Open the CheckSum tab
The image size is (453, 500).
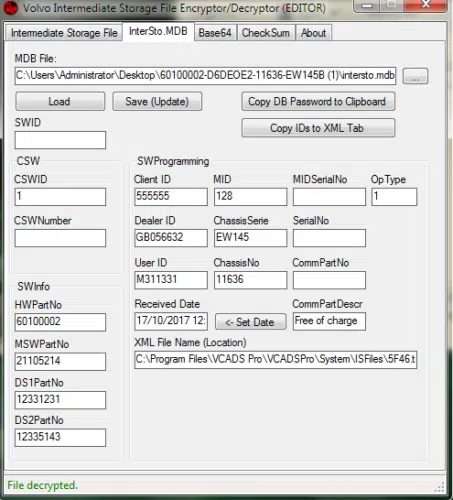(x=266, y=33)
